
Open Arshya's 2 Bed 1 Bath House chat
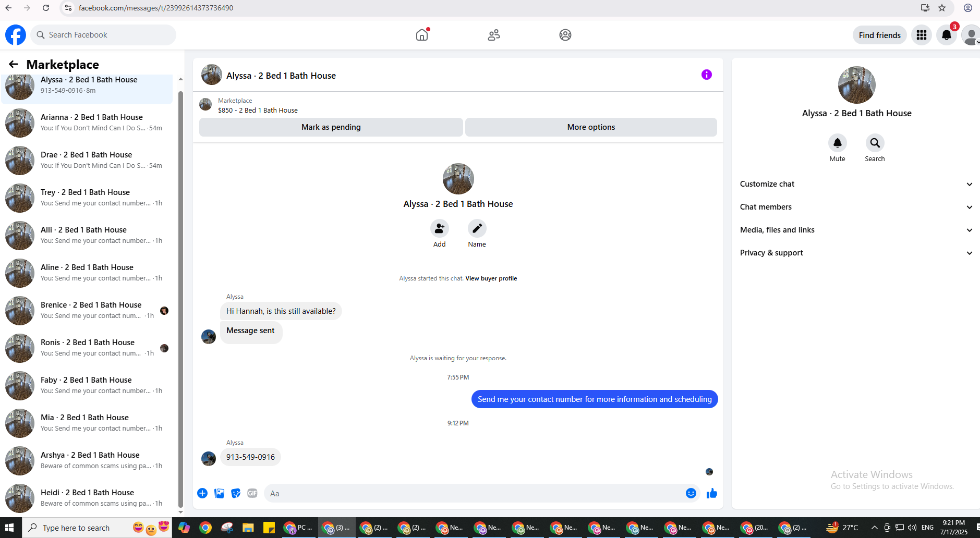87,461
